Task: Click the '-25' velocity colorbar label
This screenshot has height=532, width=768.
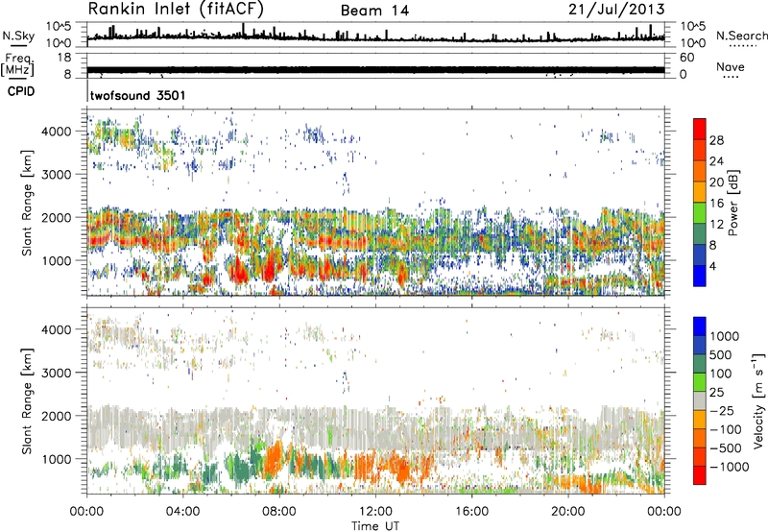Action: [722, 411]
